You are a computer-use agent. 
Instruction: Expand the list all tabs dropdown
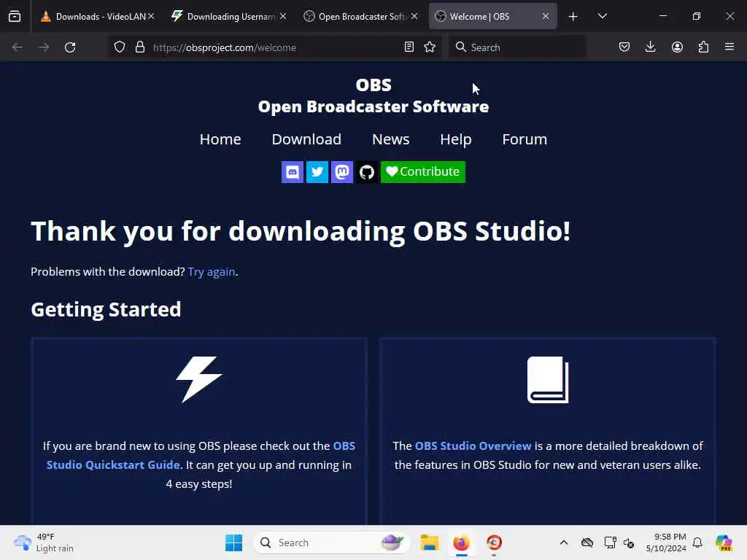click(602, 17)
